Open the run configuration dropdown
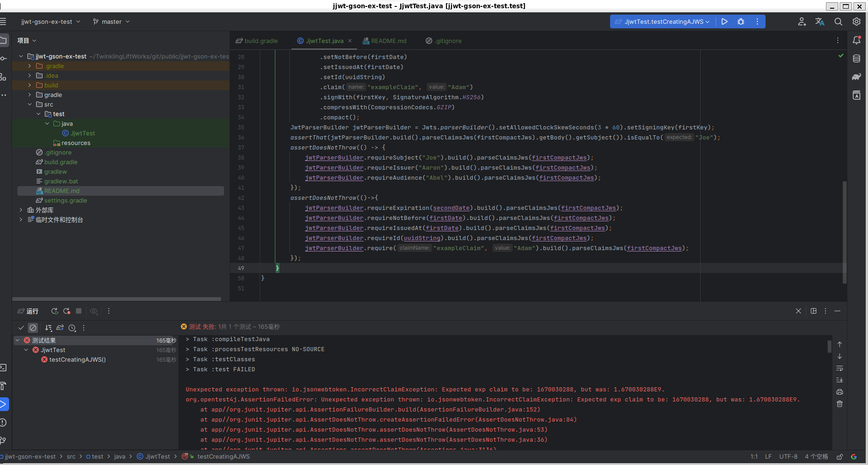868x465 pixels. [x=663, y=21]
